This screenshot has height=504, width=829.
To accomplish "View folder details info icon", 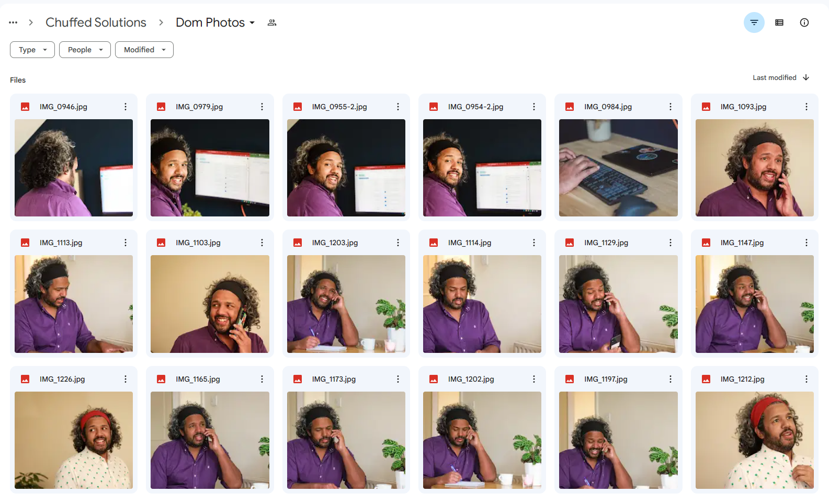I will [x=804, y=22].
